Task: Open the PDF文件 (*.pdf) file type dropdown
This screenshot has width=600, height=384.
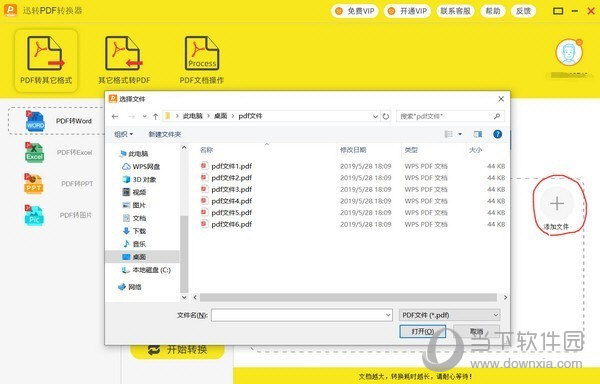Action: tap(450, 315)
